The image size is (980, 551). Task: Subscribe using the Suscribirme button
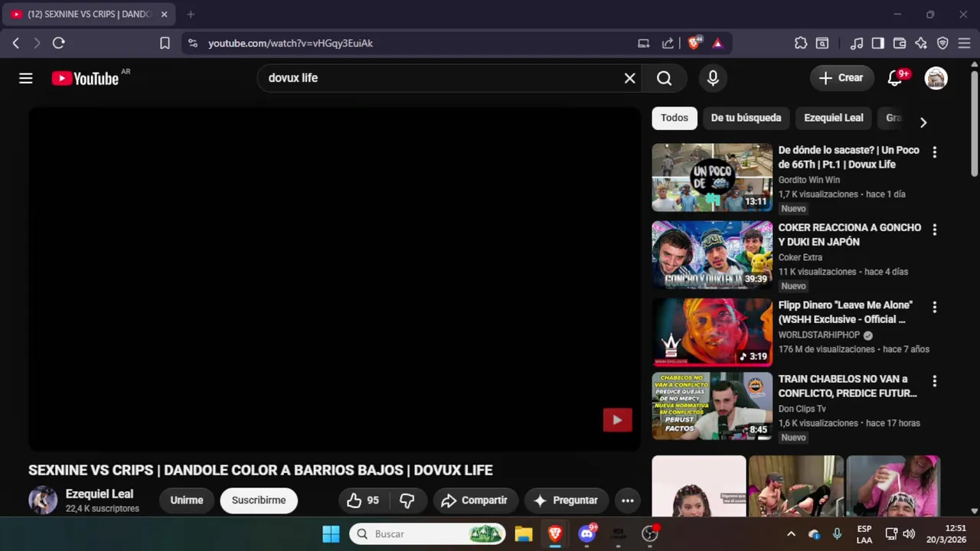[259, 500]
